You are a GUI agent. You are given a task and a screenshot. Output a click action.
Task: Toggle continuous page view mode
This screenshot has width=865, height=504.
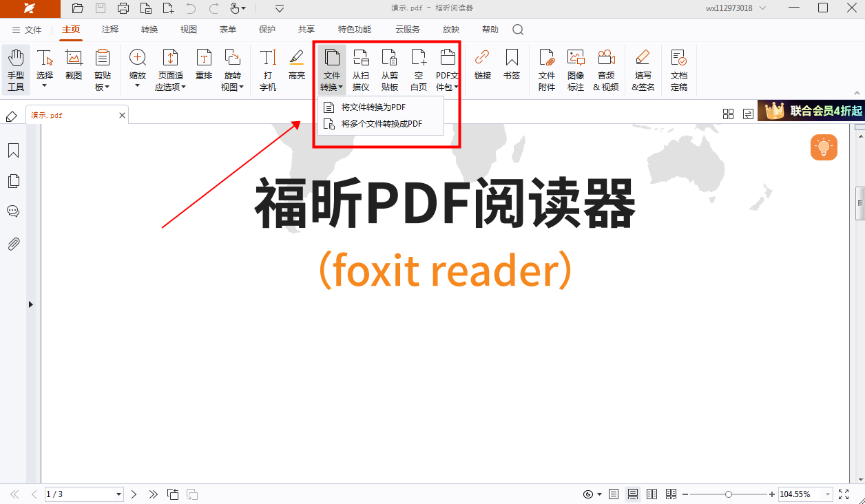point(632,494)
